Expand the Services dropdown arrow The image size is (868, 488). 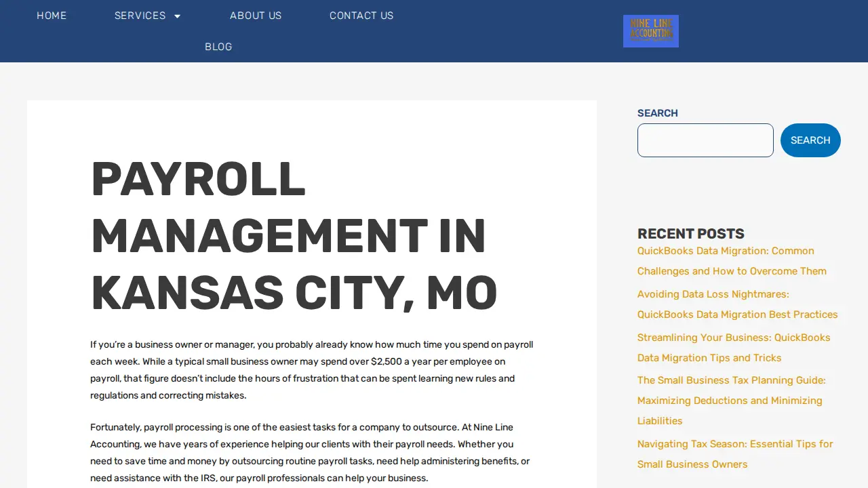pos(178,16)
